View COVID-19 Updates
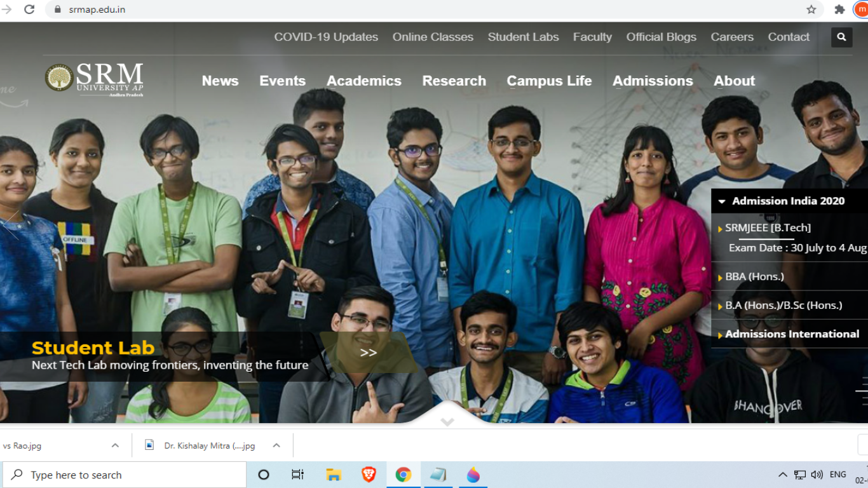The width and height of the screenshot is (868, 488). (x=326, y=37)
